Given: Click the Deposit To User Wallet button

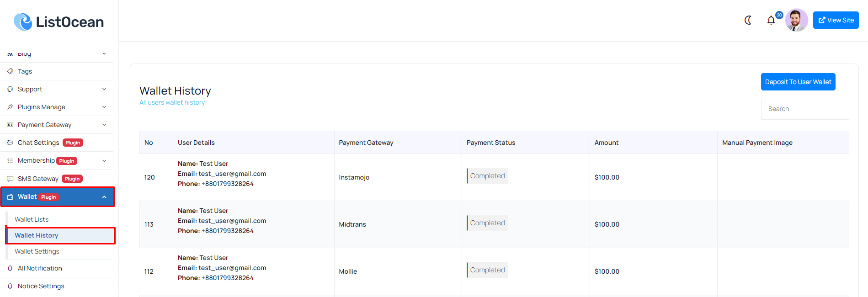Looking at the screenshot, I should pos(798,82).
